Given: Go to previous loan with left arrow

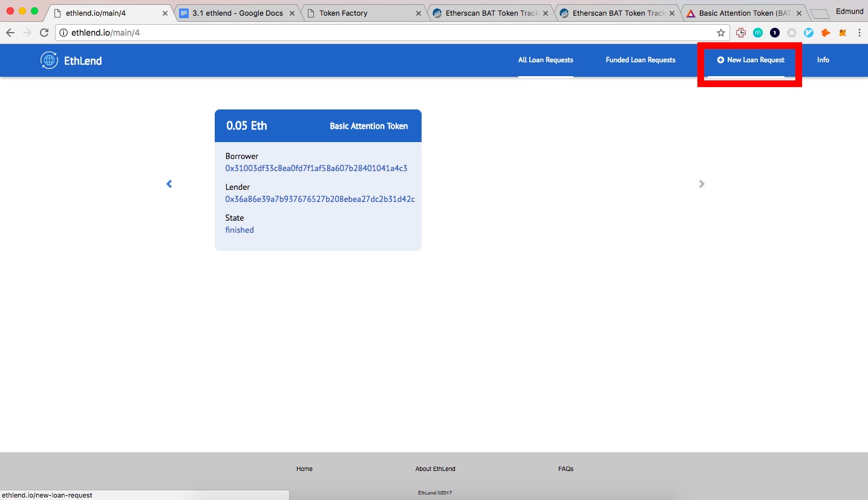Looking at the screenshot, I should 169,184.
